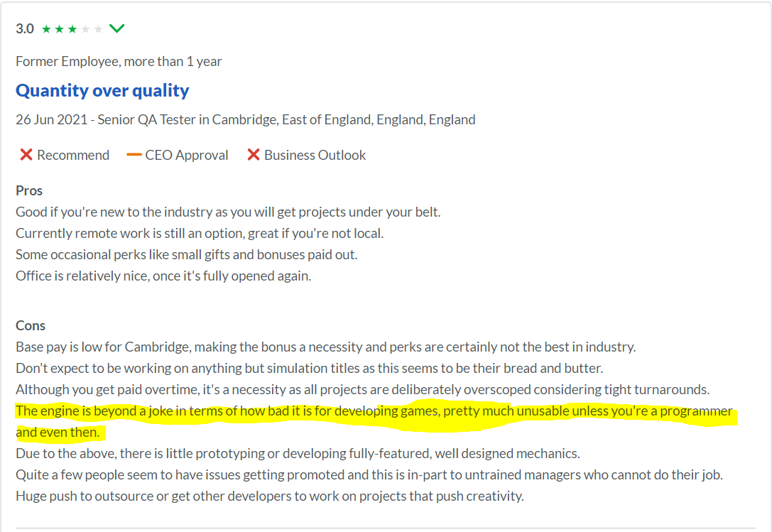Click the 'Former Employee, more than 1 year' text

[x=119, y=62]
